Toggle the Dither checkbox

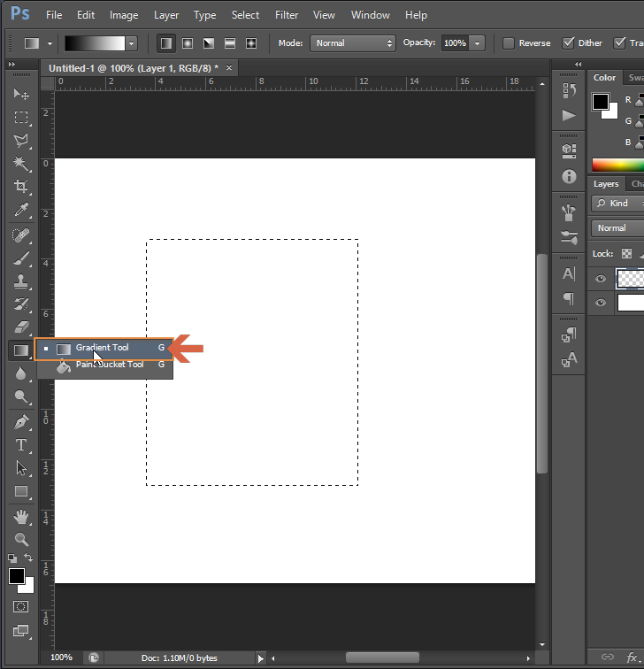click(x=568, y=42)
